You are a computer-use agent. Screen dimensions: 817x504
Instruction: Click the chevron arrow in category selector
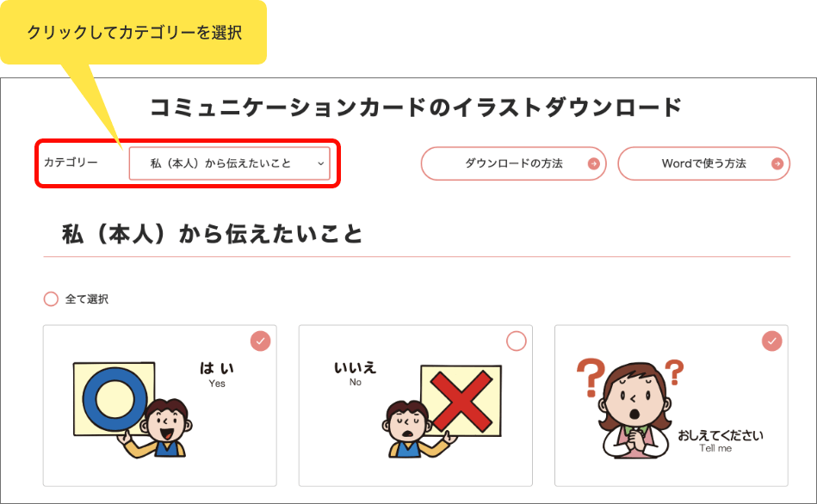coord(321,163)
